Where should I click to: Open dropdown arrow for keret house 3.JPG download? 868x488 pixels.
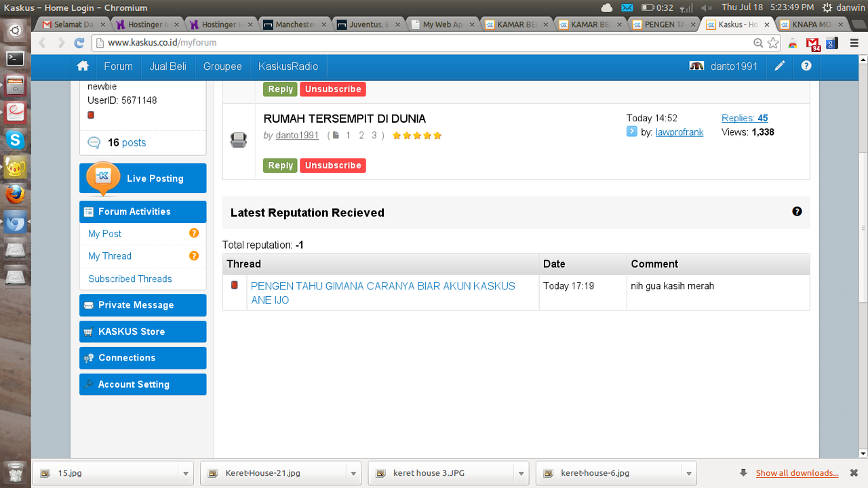521,473
